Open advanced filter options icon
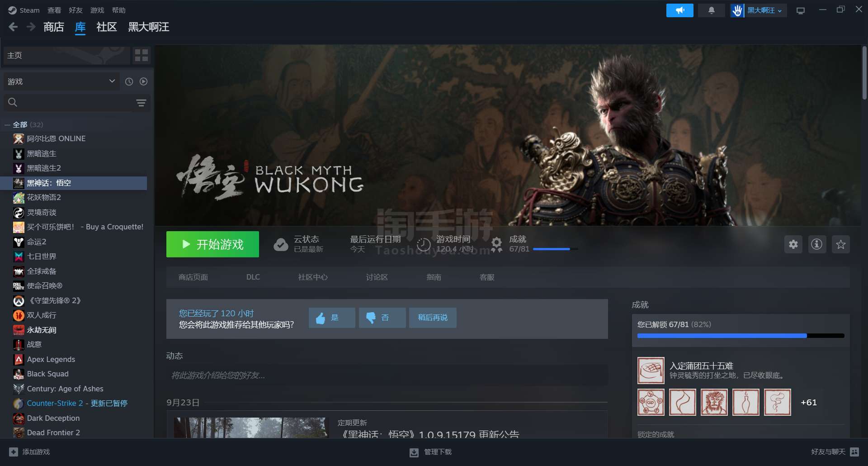 141,103
